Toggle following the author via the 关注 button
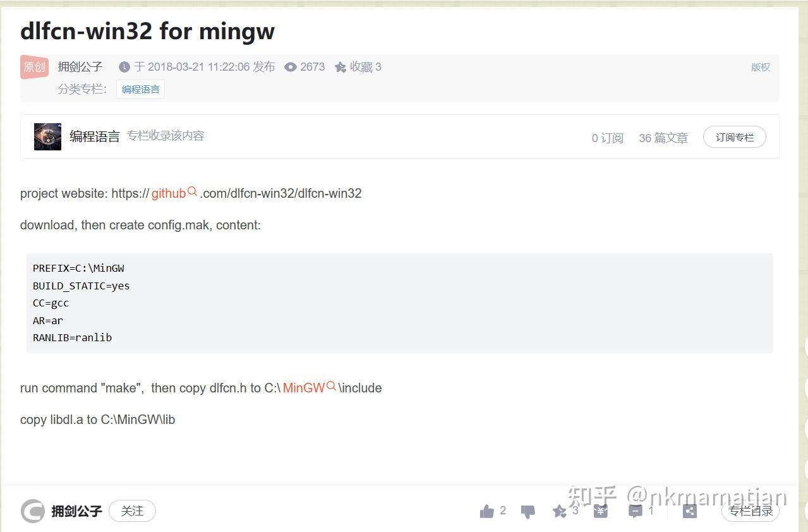The image size is (808, 532). (x=132, y=511)
